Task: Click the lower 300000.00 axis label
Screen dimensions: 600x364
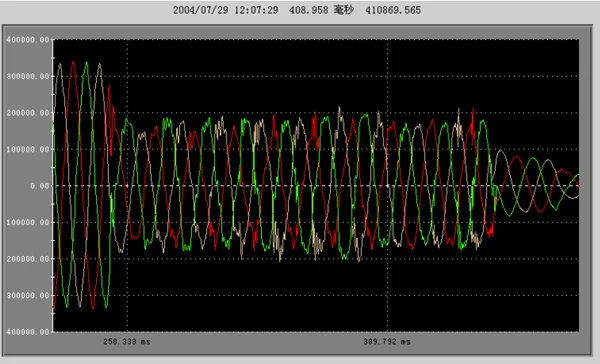Action: [x=28, y=295]
